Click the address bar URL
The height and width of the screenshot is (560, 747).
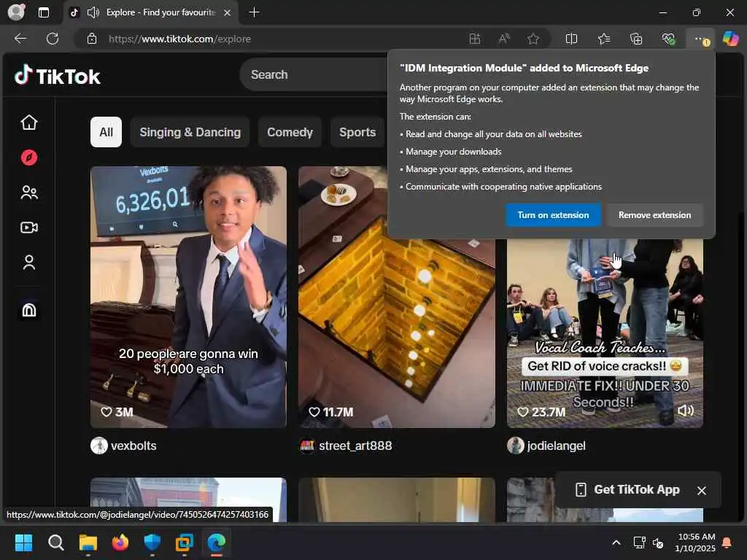pyautogui.click(x=179, y=39)
